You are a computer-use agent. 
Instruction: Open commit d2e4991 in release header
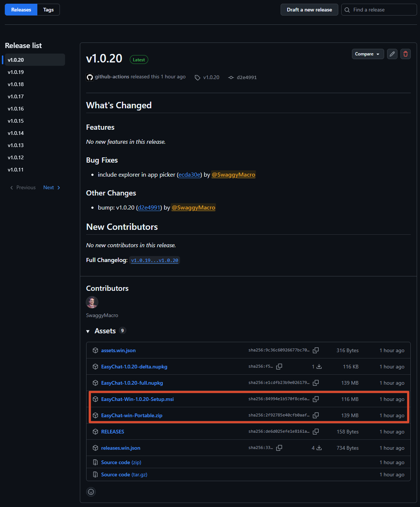pos(247,77)
